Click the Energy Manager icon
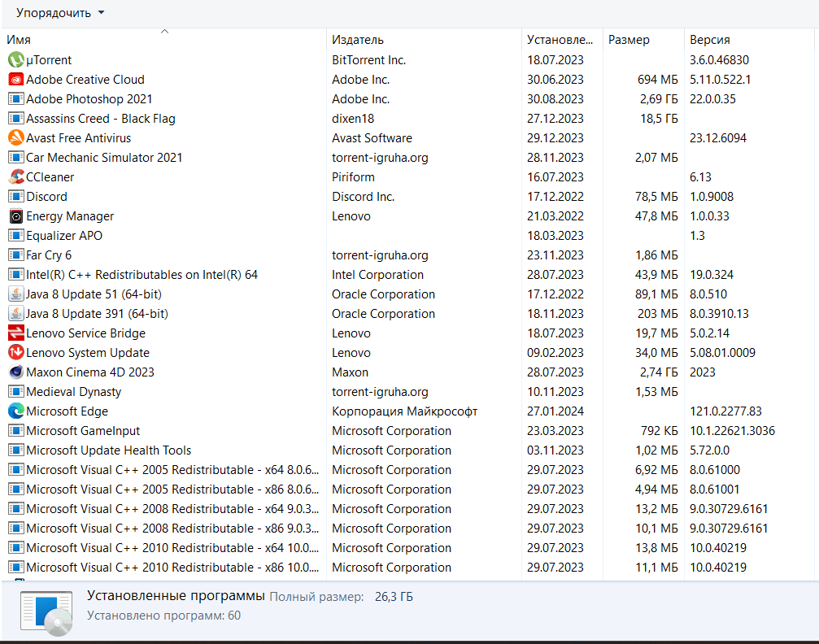The image size is (819, 644). point(16,216)
